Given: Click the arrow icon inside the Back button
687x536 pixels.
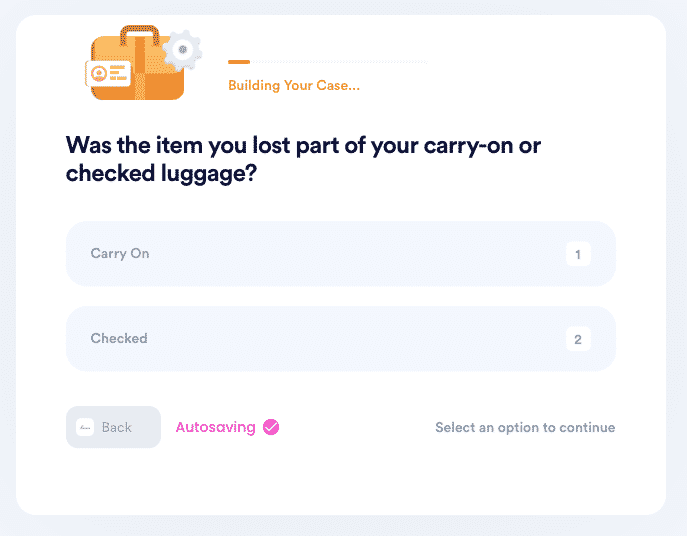Looking at the screenshot, I should click(x=85, y=427).
